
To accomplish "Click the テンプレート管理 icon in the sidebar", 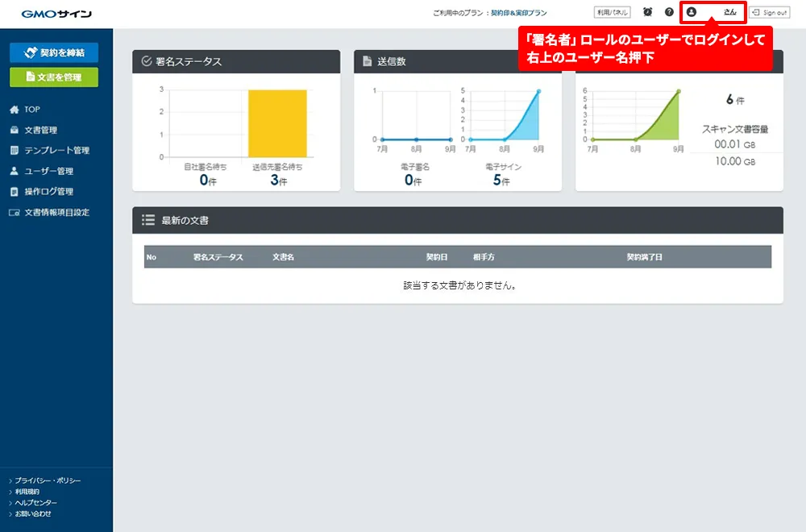I will 14,151.
